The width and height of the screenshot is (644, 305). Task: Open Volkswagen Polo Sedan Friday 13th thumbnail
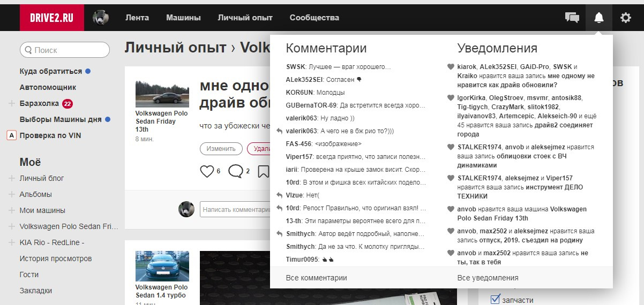click(162, 94)
